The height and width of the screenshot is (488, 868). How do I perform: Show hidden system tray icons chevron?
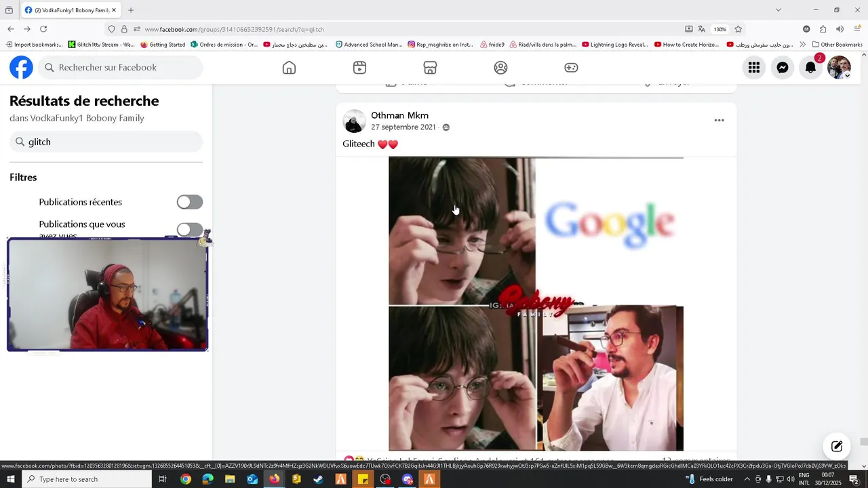pyautogui.click(x=747, y=479)
